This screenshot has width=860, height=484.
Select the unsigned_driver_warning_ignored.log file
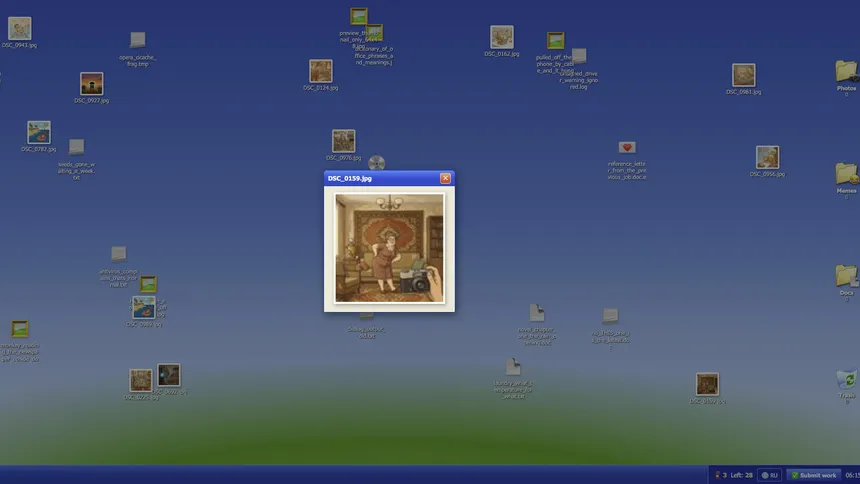(x=579, y=56)
